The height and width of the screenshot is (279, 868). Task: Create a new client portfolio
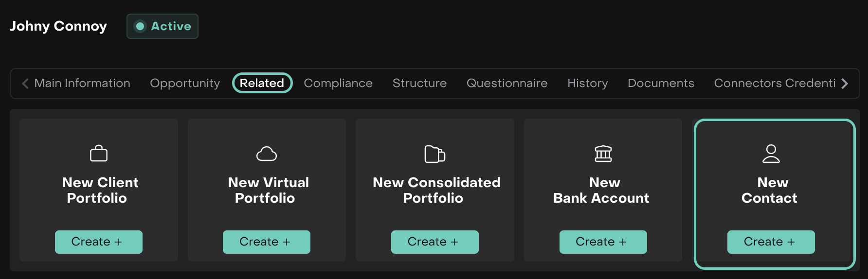tap(99, 242)
